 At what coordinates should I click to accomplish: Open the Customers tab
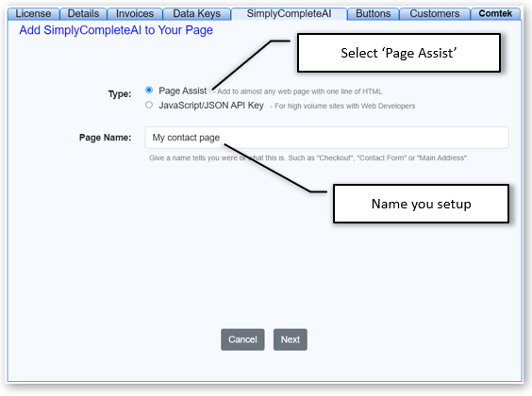(435, 13)
